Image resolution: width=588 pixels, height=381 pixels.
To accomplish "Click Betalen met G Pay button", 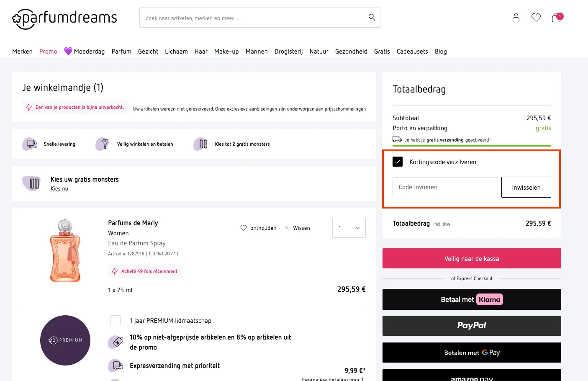I will [x=472, y=353].
